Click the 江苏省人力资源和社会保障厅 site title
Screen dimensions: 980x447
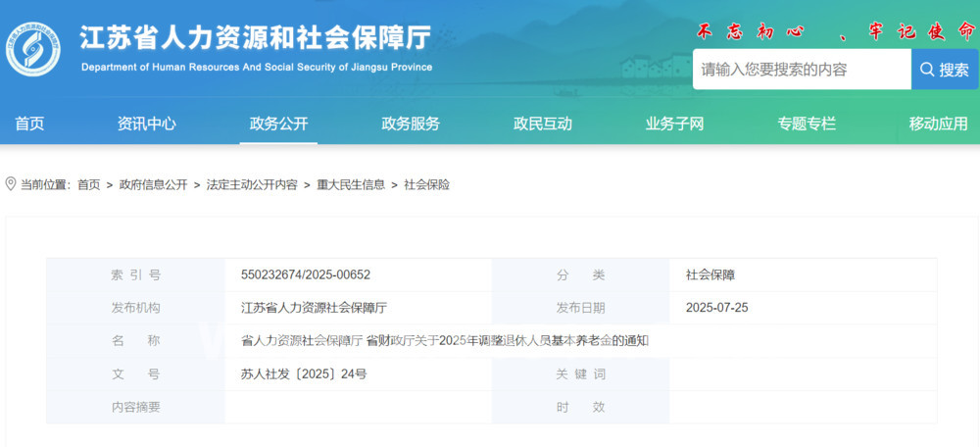tap(255, 38)
